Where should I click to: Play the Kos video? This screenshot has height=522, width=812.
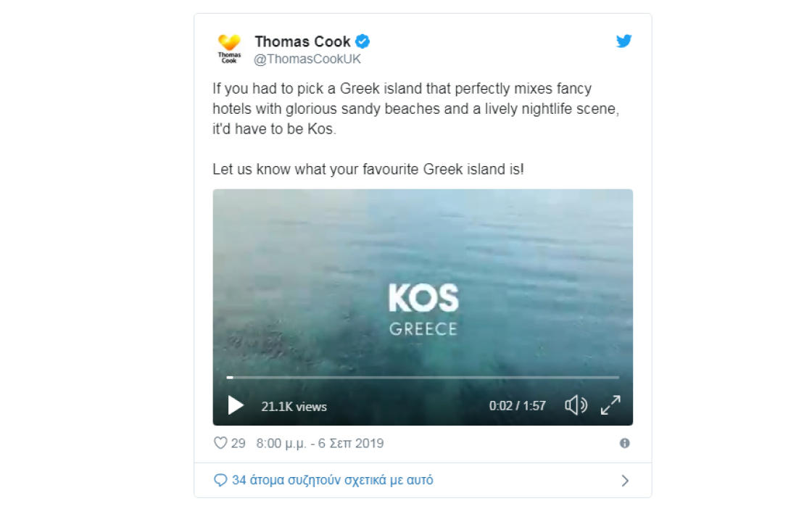[236, 405]
